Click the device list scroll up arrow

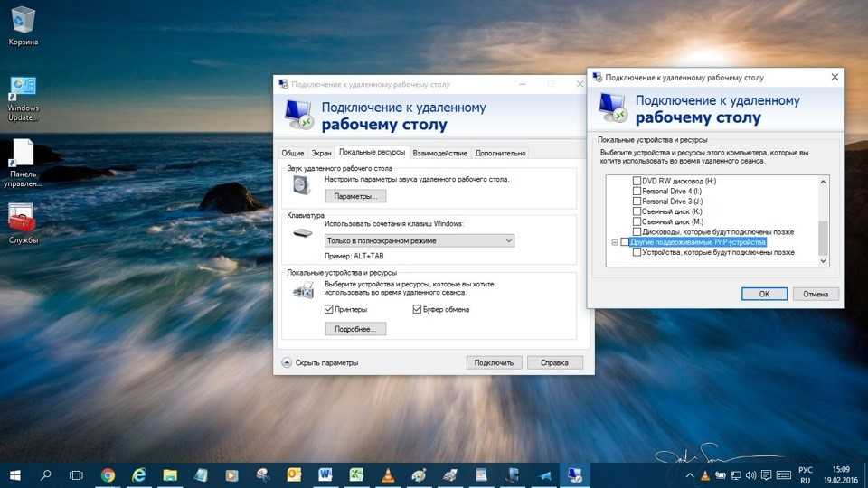(x=823, y=182)
